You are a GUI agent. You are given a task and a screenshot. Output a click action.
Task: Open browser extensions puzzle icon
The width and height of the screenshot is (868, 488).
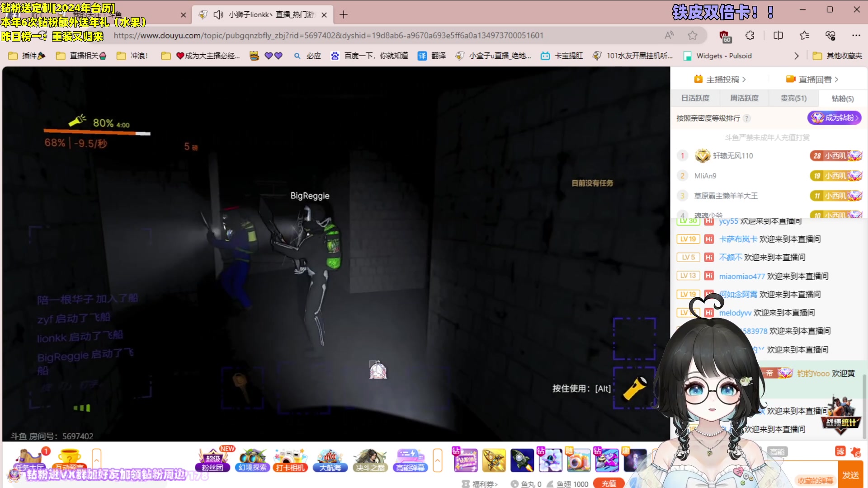pos(750,35)
